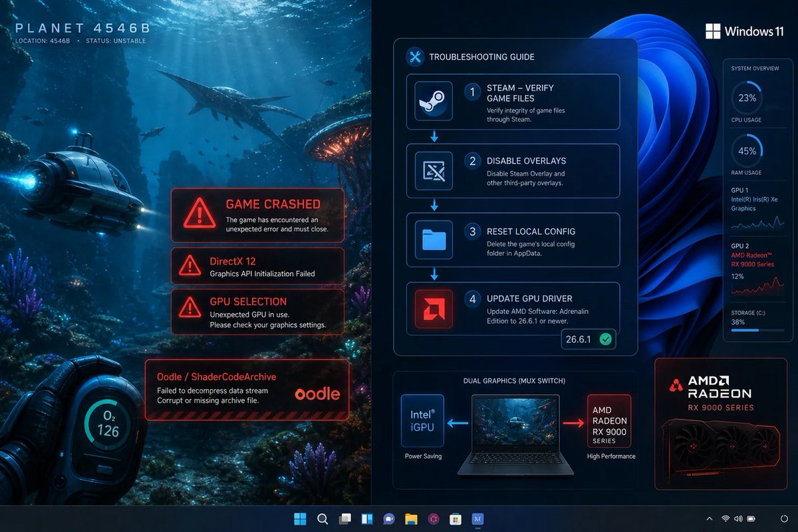Click the 26.6.1 driver version badge

pyautogui.click(x=589, y=339)
